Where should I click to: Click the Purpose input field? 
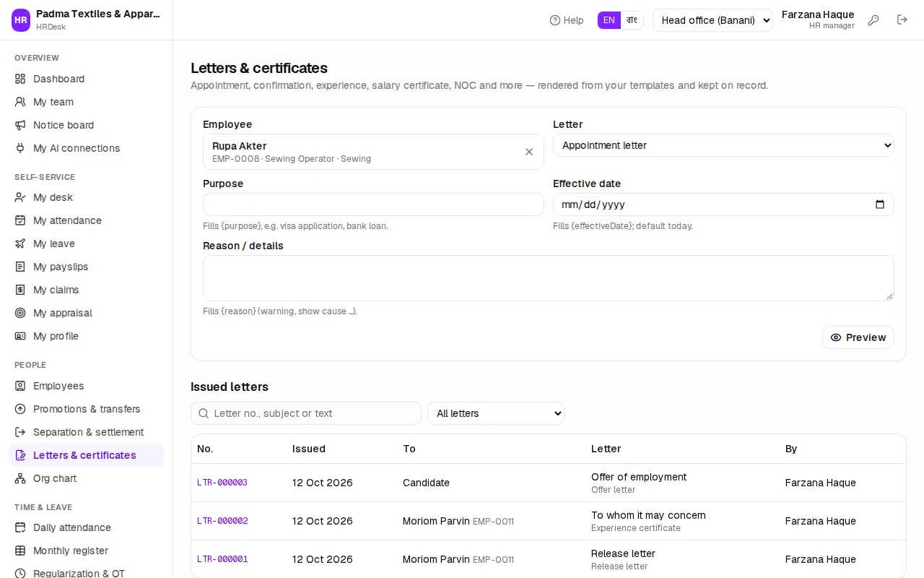(373, 204)
